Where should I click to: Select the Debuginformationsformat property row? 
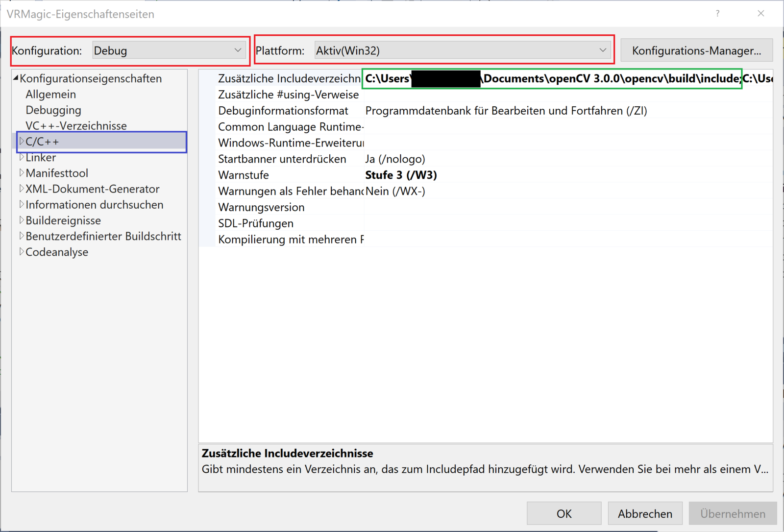(x=283, y=111)
